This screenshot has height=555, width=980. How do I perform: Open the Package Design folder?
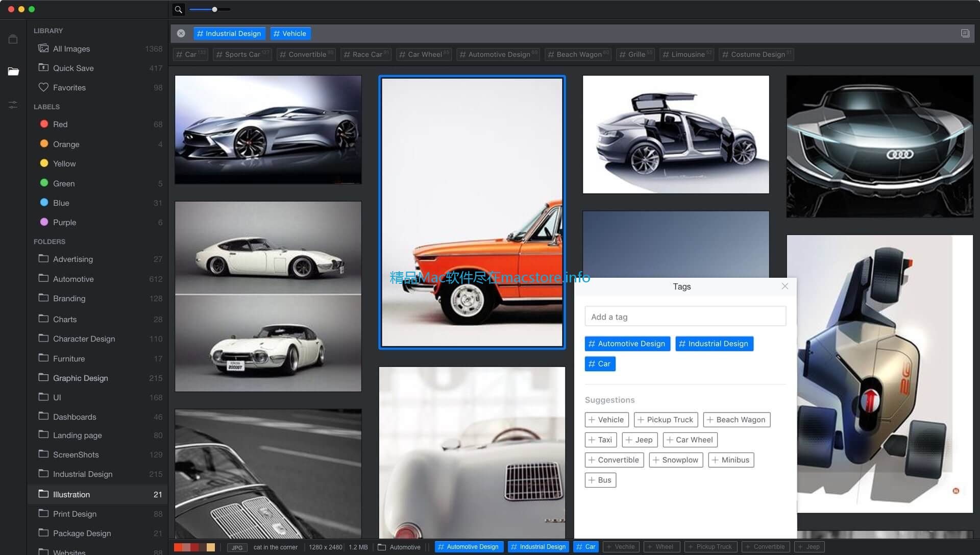[98, 533]
